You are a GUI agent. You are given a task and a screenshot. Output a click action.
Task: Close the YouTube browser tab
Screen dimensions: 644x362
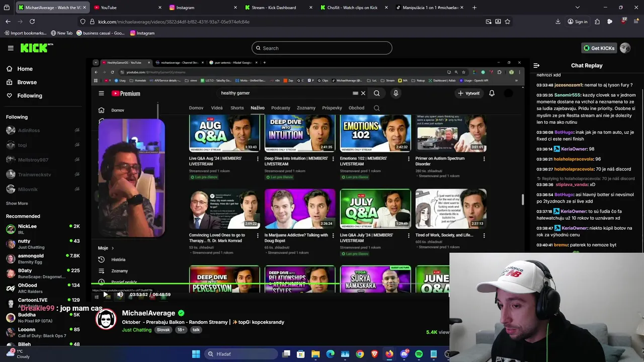160,8
